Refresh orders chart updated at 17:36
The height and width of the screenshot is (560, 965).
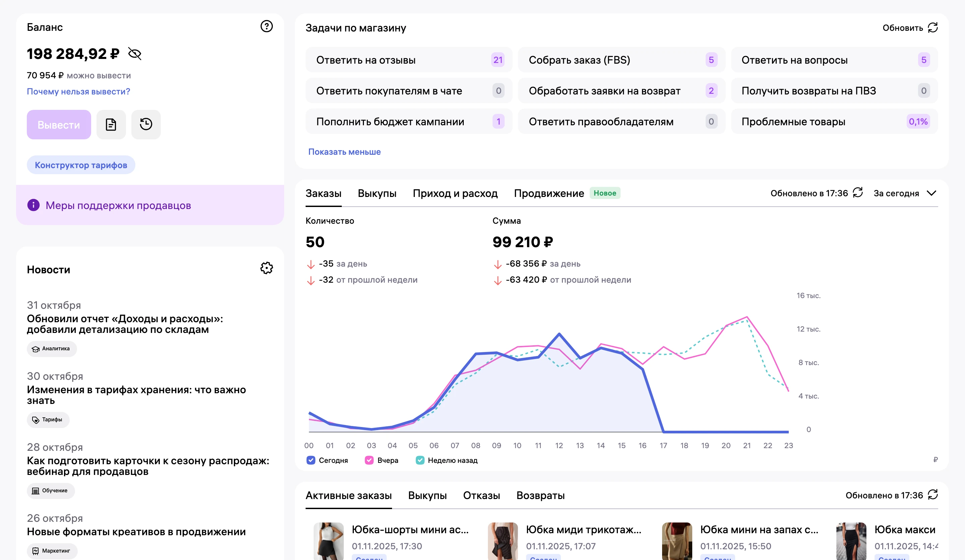(858, 193)
